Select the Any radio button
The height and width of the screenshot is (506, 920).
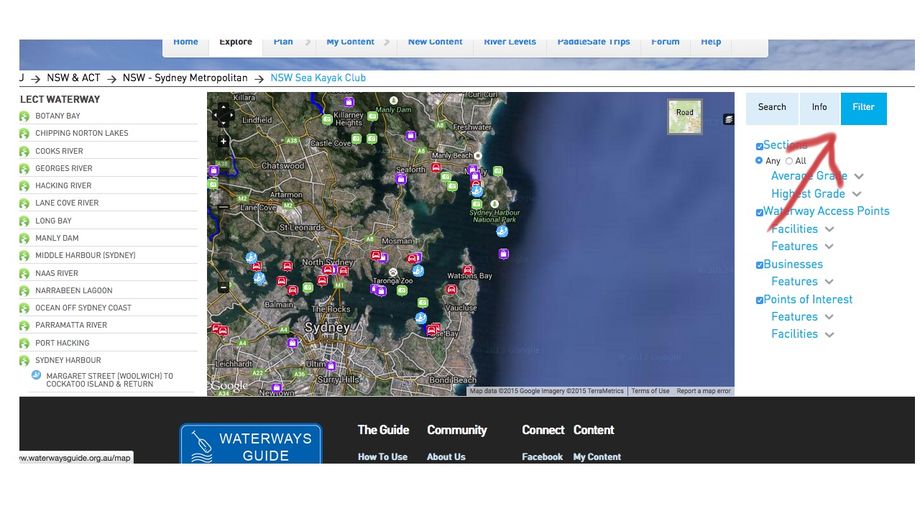click(759, 161)
